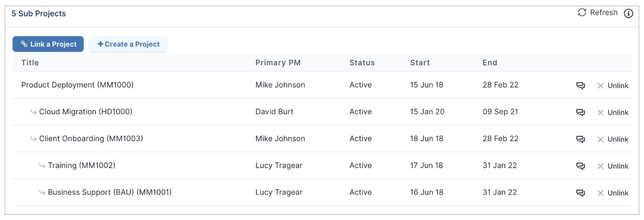Open the info circle icon
This screenshot has height=220, width=644.
coord(628,13)
